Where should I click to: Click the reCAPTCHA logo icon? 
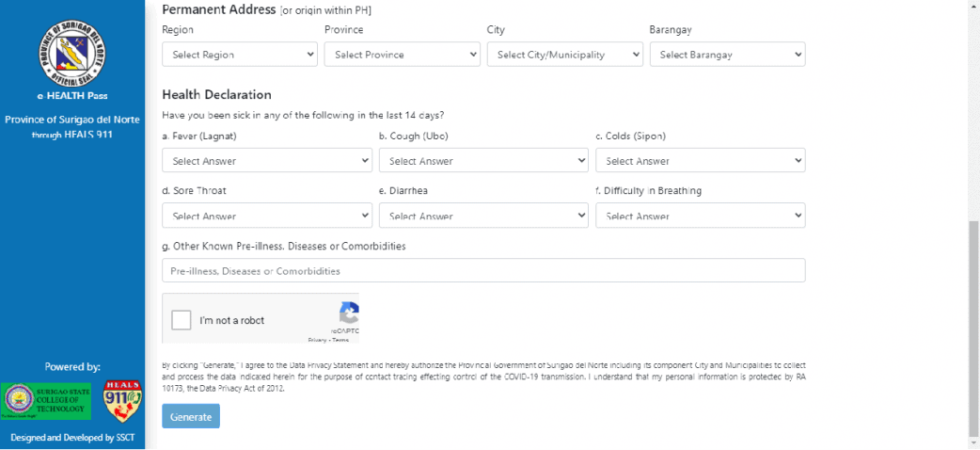(x=349, y=313)
